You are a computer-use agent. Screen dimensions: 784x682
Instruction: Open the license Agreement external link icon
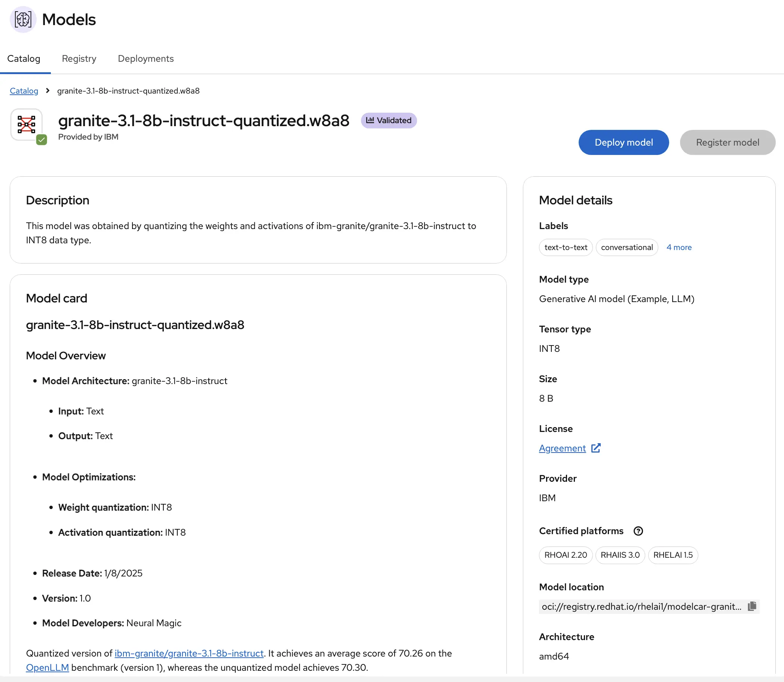pos(596,448)
